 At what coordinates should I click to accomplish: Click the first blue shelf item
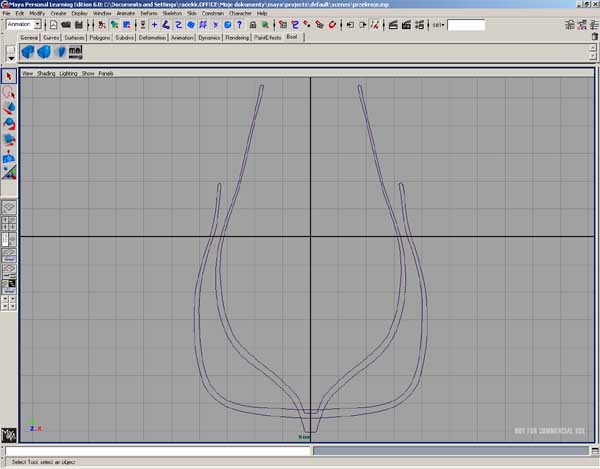(28, 52)
